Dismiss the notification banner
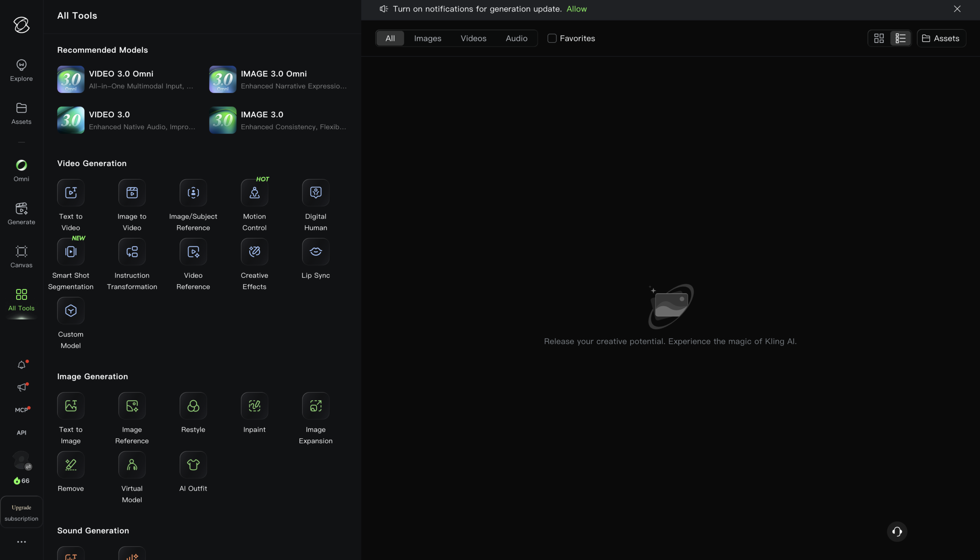 click(957, 9)
